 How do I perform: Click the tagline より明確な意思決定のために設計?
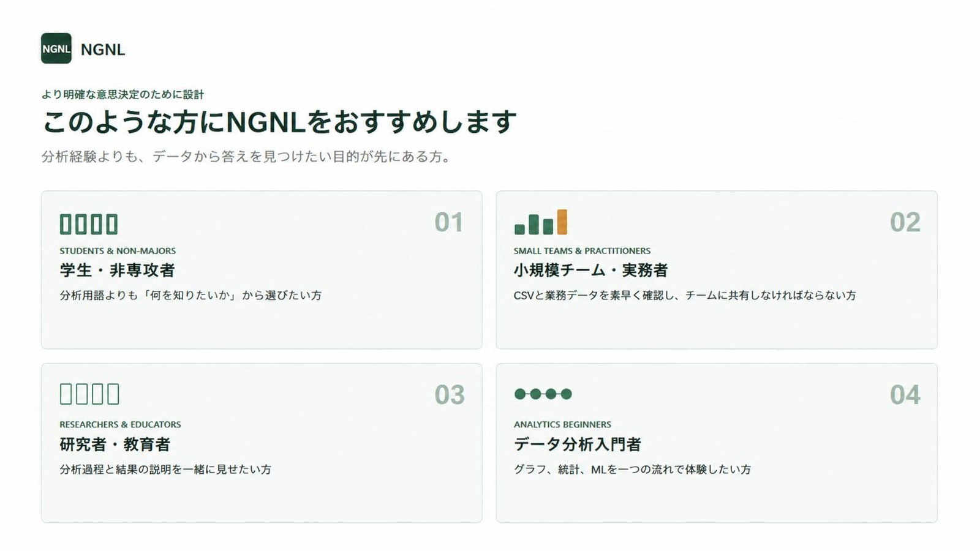coord(123,94)
